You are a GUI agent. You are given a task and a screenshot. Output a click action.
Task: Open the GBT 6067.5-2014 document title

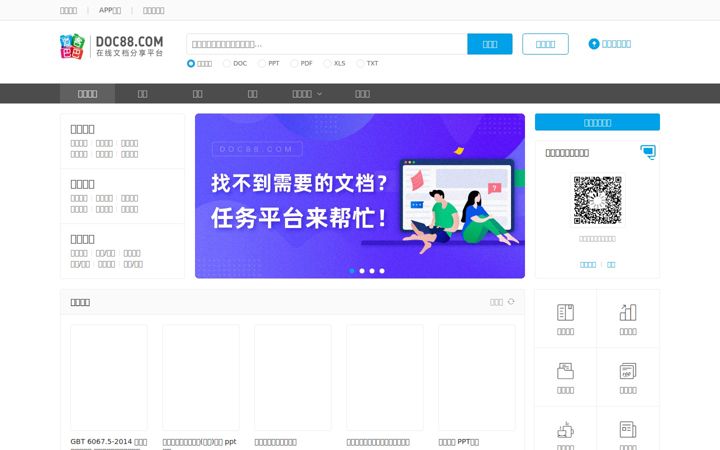(109, 442)
